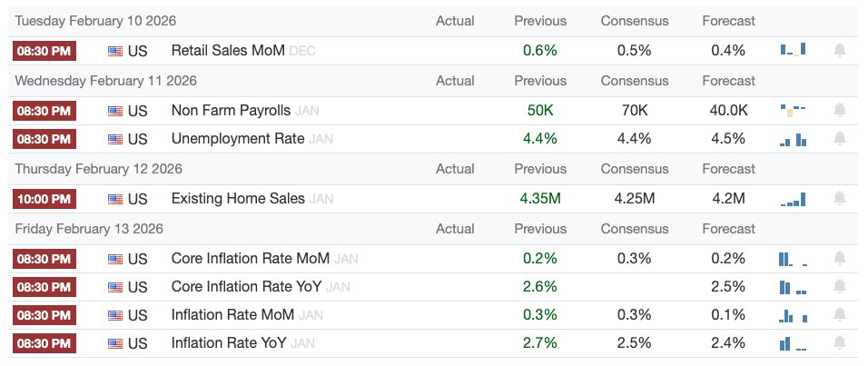The image size is (868, 366).
Task: Open mini chart for Inflation Rate MoM
Action: coord(793,315)
